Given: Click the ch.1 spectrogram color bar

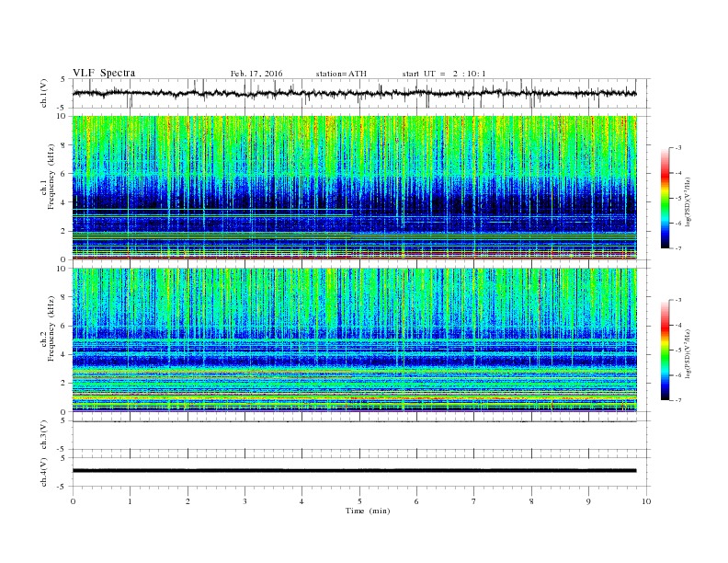Looking at the screenshot, I should (x=665, y=198).
